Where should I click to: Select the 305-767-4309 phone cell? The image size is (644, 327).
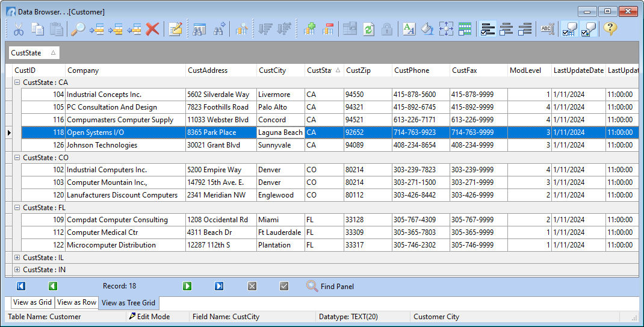(421, 220)
